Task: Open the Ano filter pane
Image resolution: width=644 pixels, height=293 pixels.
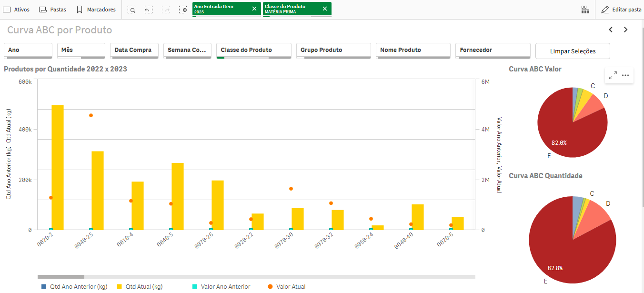Action: coord(28,51)
